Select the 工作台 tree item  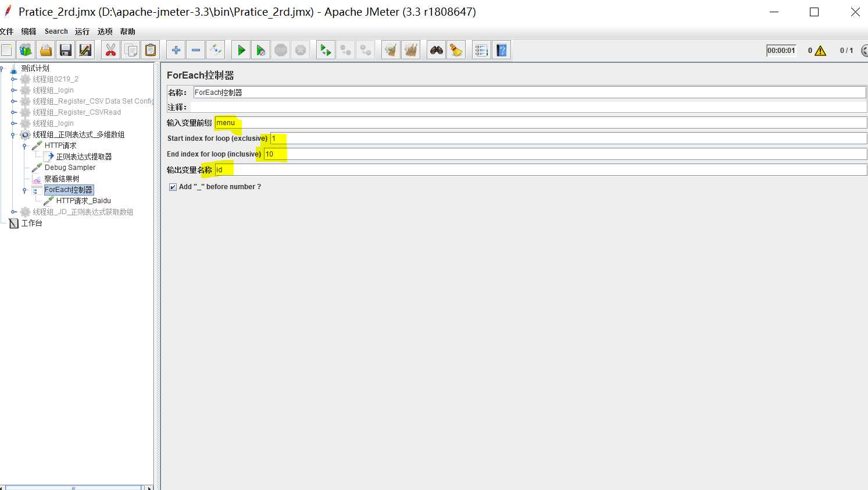(31, 223)
